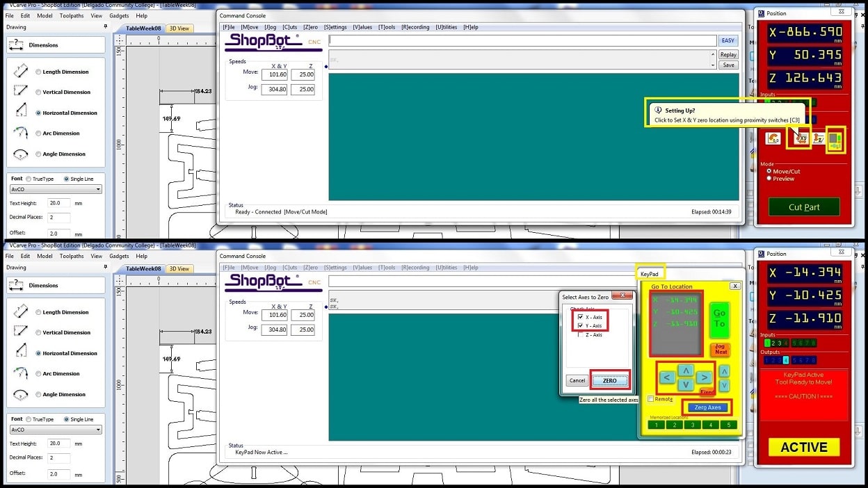Click the 'KeyPad Now Active ...' status text
This screenshot has width=868, height=488.
pos(262,452)
